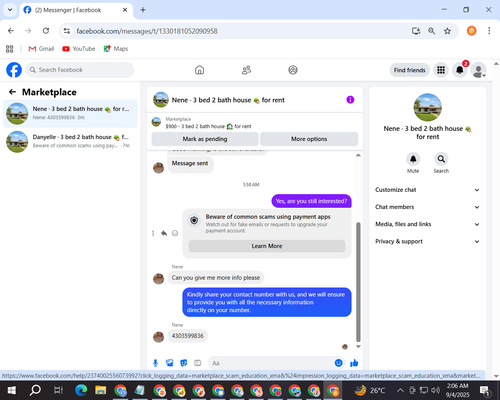The image size is (500, 400).
Task: Click the More options button
Action: (309, 139)
